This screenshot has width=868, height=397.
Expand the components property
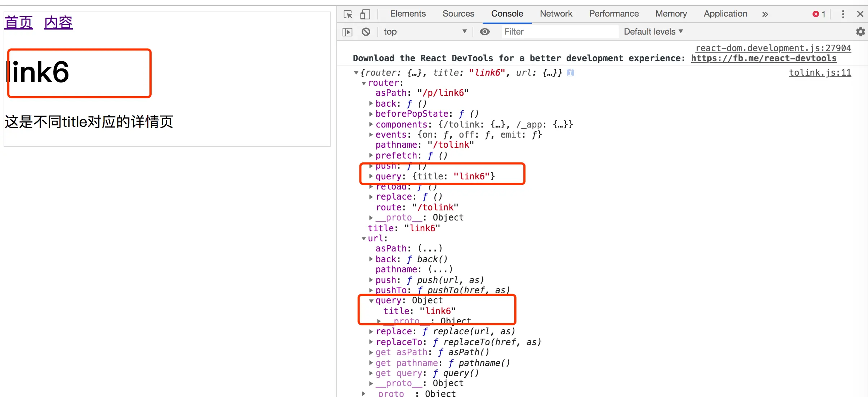[x=371, y=124]
